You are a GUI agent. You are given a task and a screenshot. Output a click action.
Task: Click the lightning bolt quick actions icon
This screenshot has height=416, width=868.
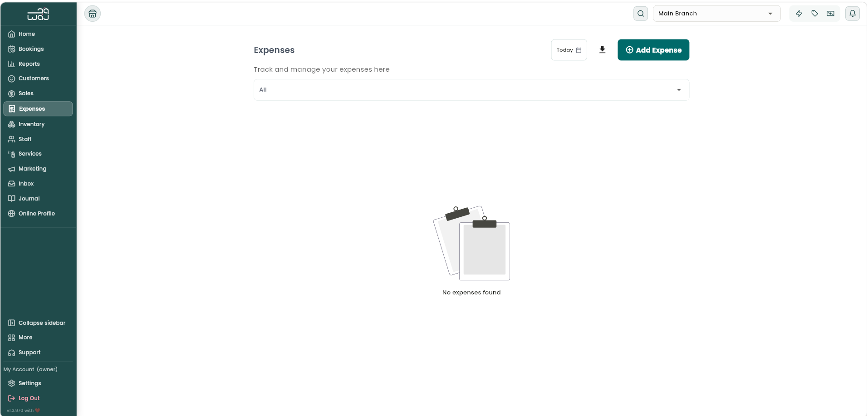799,14
